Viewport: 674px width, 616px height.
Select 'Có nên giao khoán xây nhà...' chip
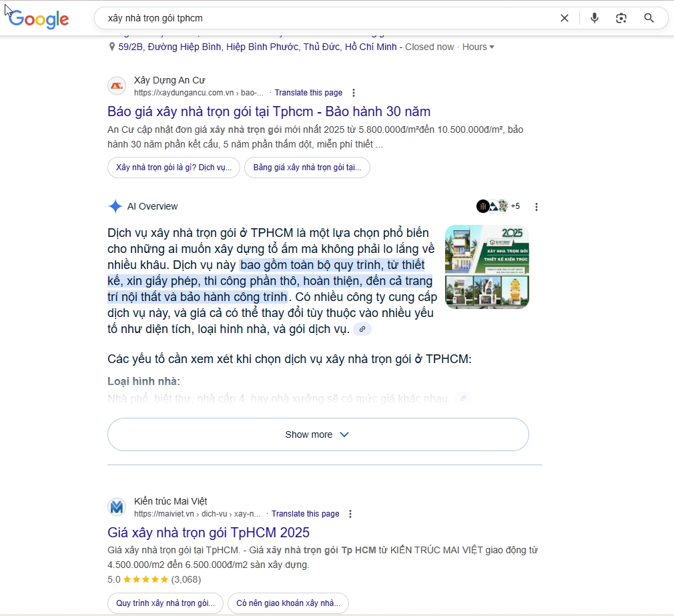pos(288,603)
